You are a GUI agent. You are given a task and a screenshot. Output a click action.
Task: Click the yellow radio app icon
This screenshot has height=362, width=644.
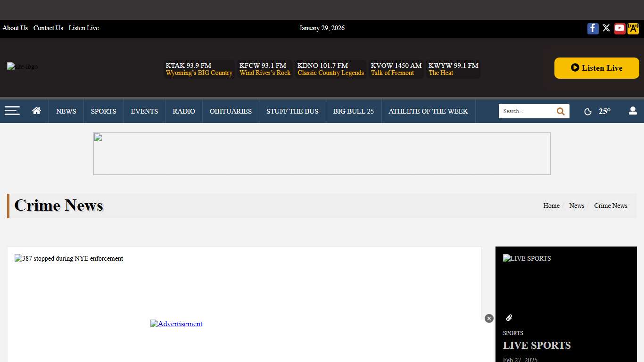[633, 28]
